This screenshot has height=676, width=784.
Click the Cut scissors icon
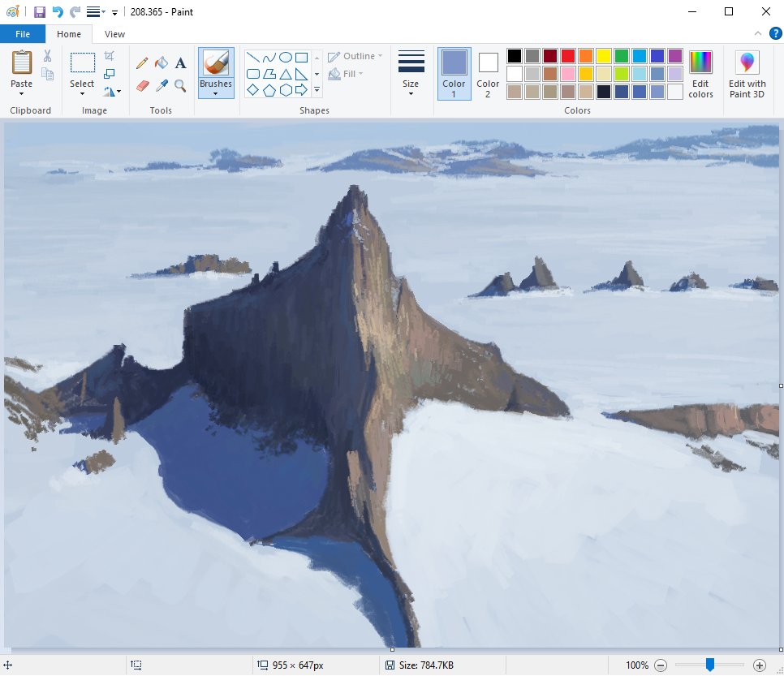point(48,55)
